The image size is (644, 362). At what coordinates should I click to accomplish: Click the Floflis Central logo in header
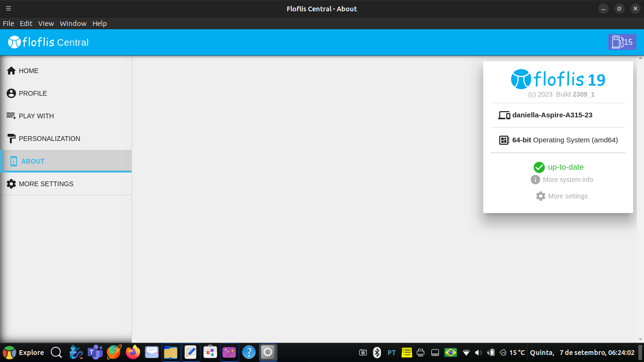48,42
